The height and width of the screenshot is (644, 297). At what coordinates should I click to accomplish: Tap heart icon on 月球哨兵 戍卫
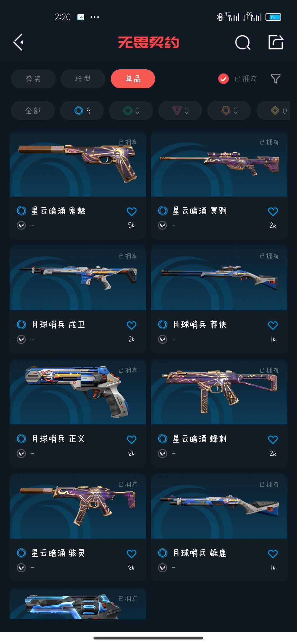tap(131, 325)
